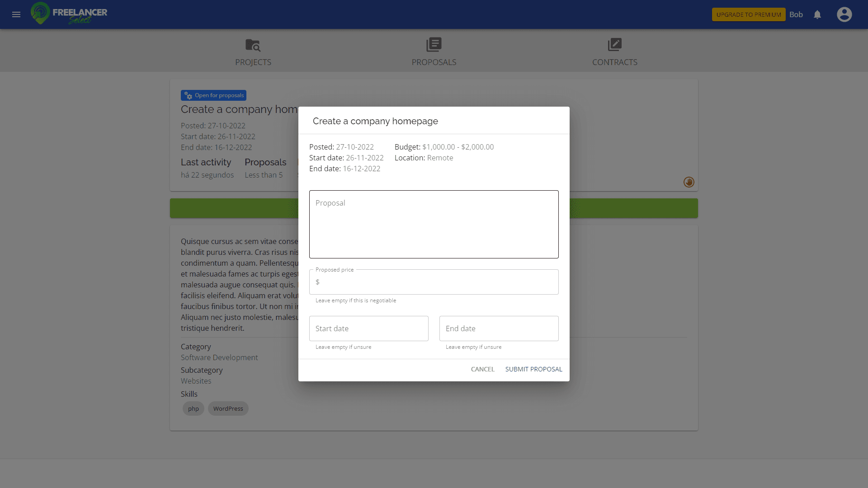Click the gears icon in Open for proposals badge

pos(188,95)
